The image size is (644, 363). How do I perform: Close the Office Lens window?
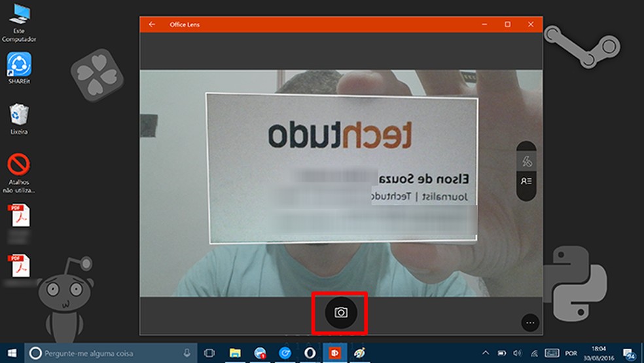pyautogui.click(x=531, y=24)
